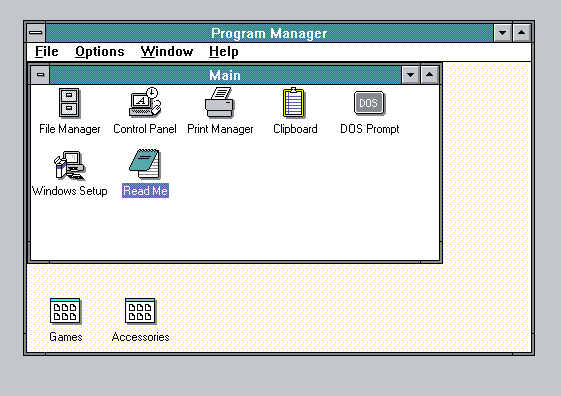Select the Clipboard icon
This screenshot has height=396, width=561.
pos(294,103)
